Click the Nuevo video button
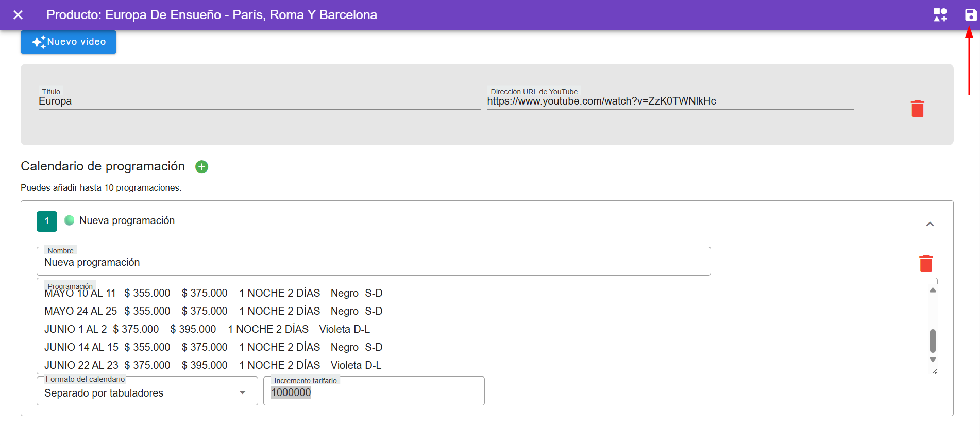The width and height of the screenshot is (980, 445). click(69, 42)
